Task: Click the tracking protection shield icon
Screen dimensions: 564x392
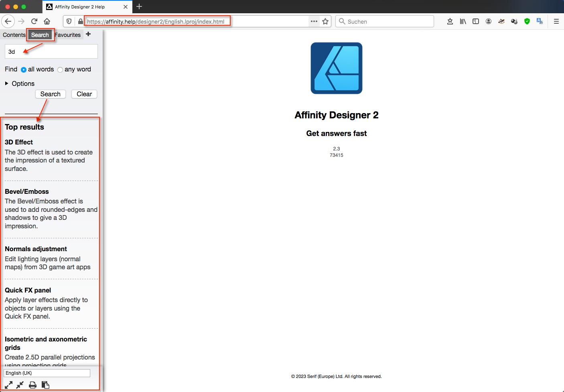Action: (69, 21)
